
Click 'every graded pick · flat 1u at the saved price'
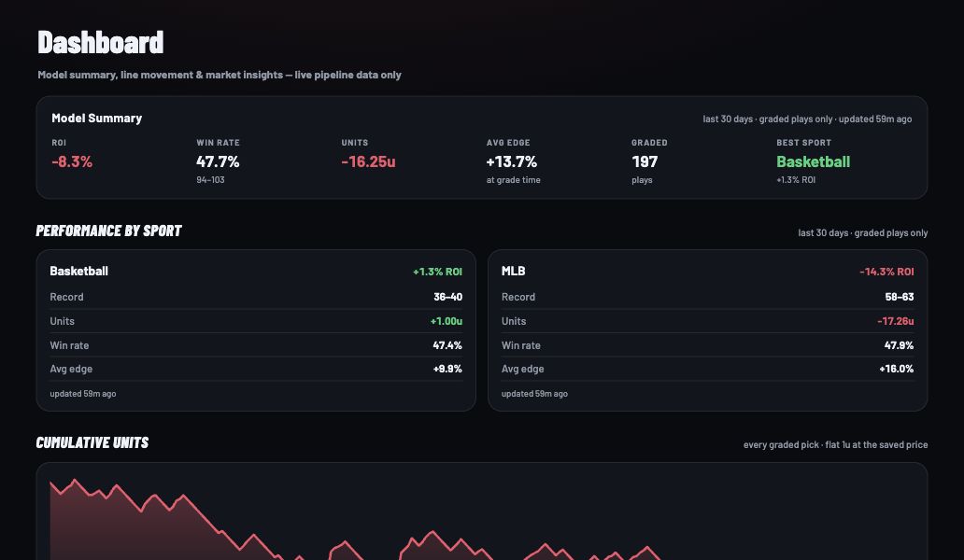pyautogui.click(x=835, y=444)
